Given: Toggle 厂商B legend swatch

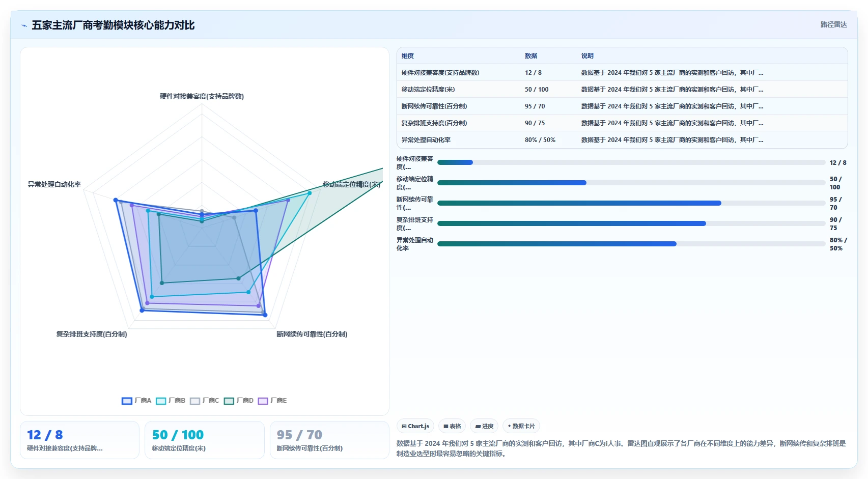Looking at the screenshot, I should pos(161,401).
